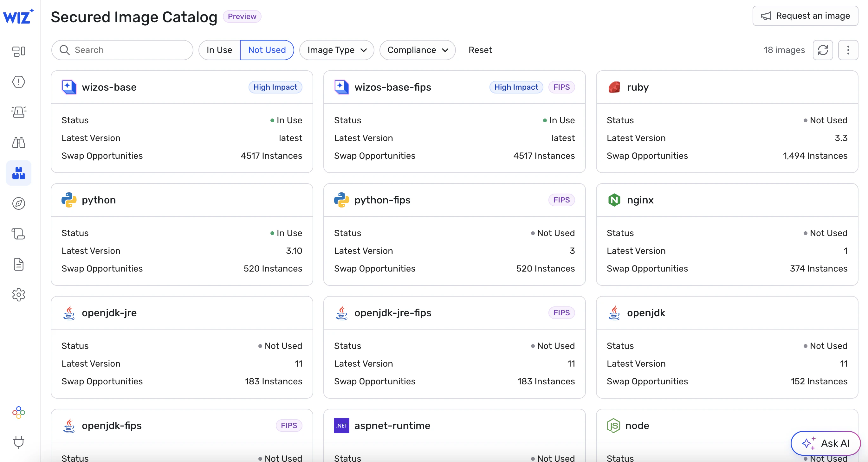This screenshot has width=868, height=462.
Task: Expand the Image Type dropdown
Action: pos(337,50)
